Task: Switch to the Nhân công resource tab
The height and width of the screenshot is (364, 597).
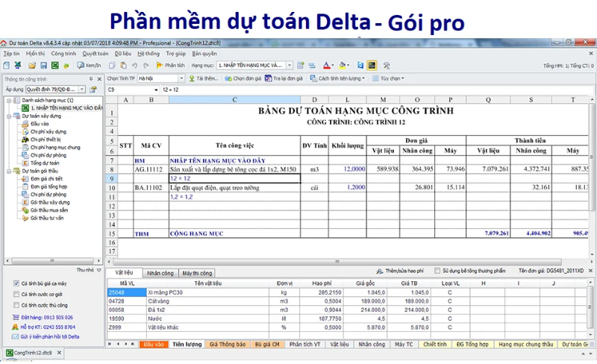Action: [x=160, y=273]
